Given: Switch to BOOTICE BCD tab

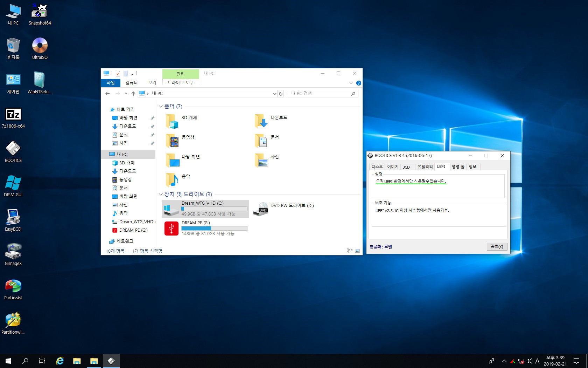Looking at the screenshot, I should (x=406, y=167).
